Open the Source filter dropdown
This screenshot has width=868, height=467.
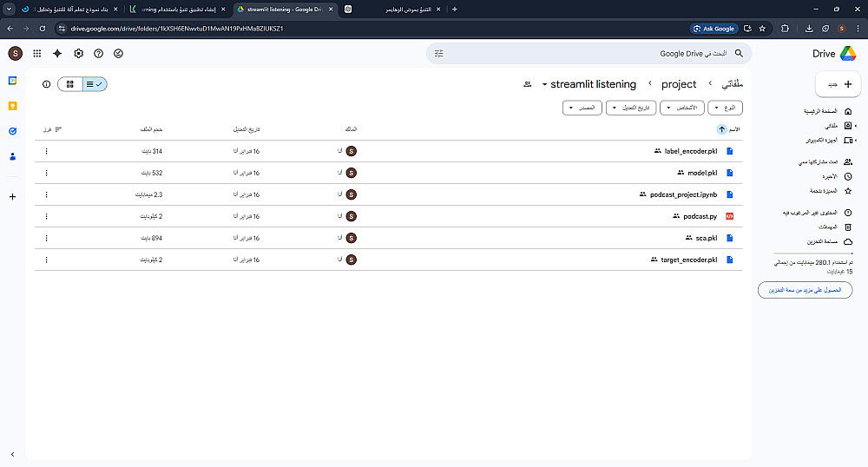click(582, 108)
